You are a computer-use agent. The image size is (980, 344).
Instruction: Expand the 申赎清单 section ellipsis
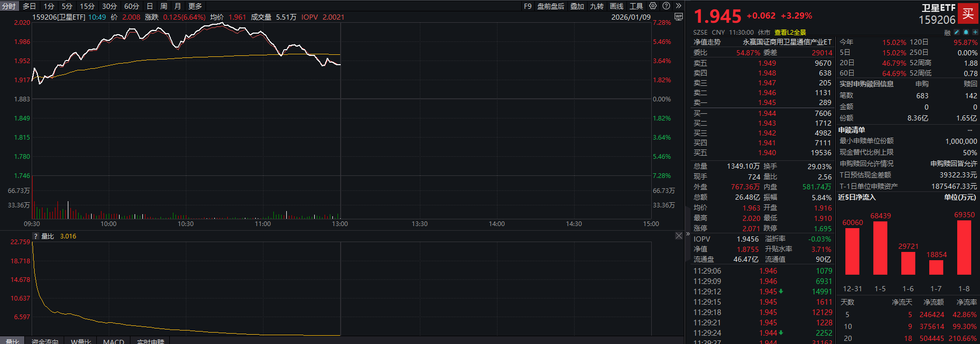pos(970,130)
